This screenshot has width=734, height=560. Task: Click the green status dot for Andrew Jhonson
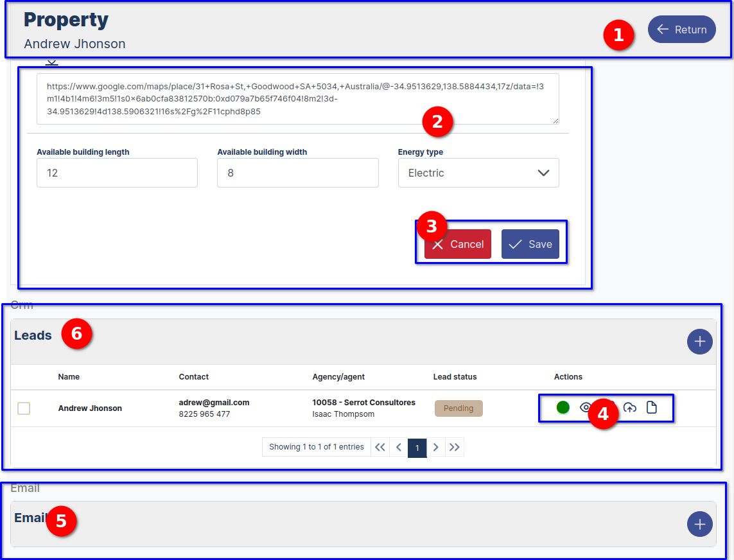[x=563, y=407]
